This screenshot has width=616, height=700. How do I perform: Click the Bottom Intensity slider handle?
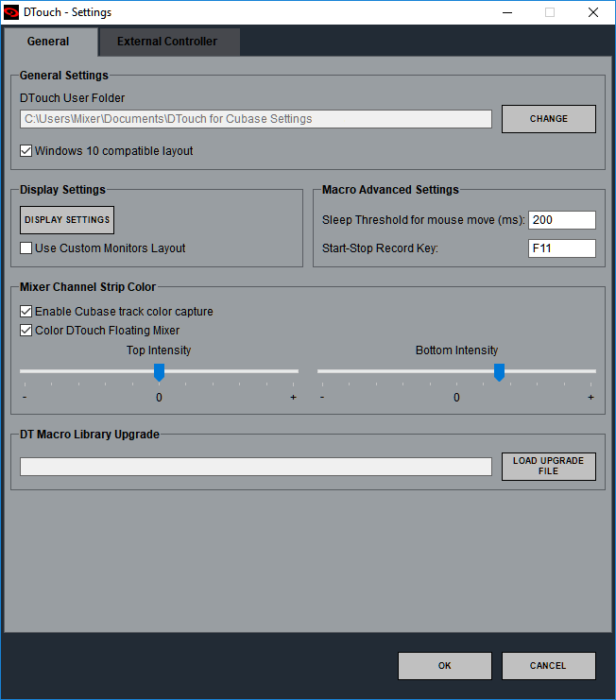[499, 372]
